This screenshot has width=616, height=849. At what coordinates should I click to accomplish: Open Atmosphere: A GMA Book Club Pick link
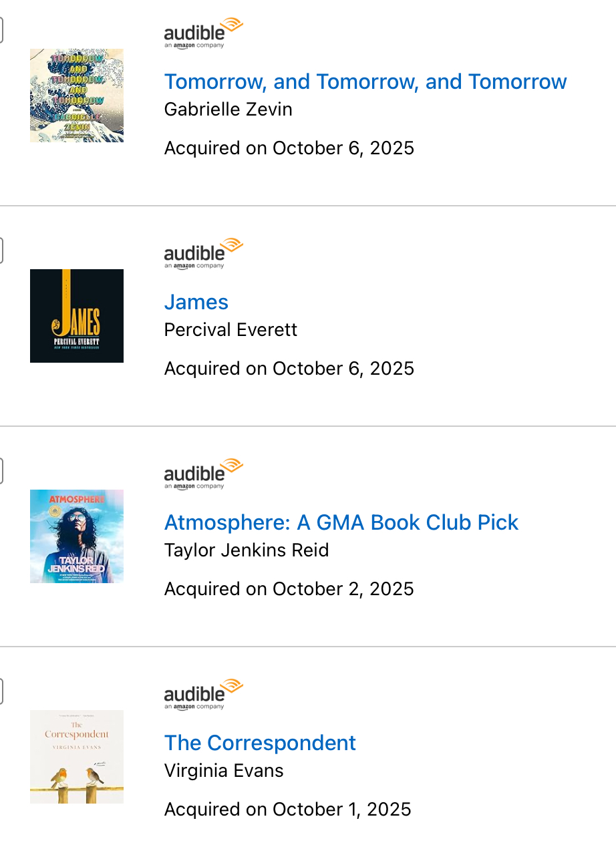pos(341,522)
